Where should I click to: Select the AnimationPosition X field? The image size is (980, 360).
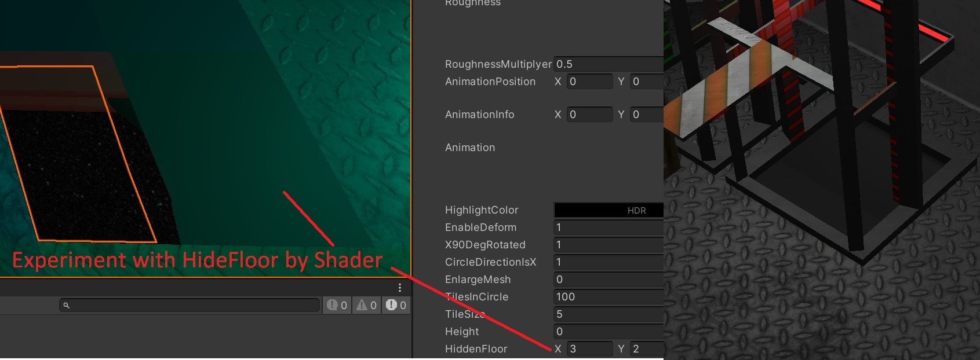tap(589, 82)
